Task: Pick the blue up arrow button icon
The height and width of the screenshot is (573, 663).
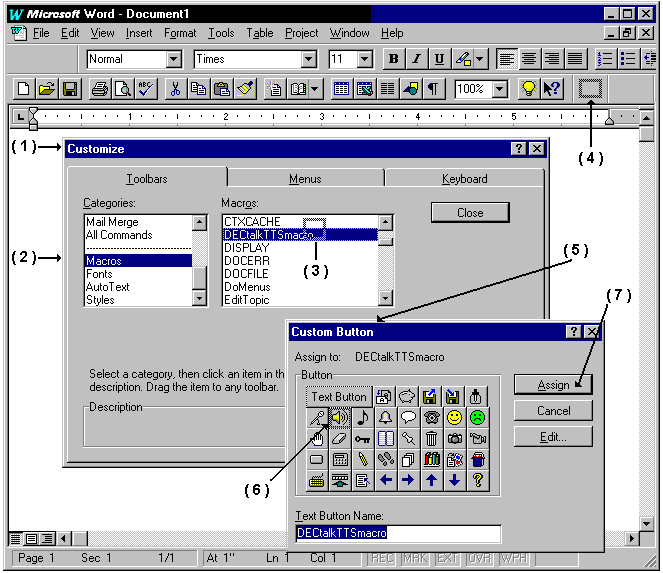Action: pyautogui.click(x=432, y=480)
